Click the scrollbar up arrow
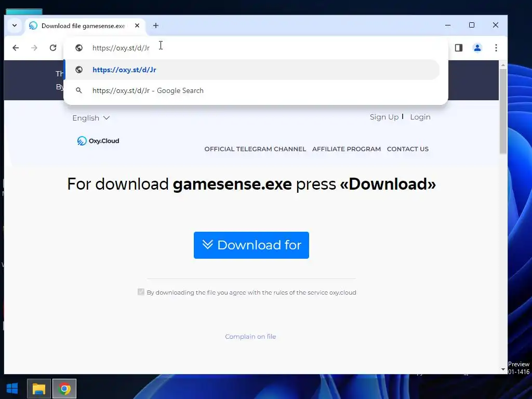 503,65
